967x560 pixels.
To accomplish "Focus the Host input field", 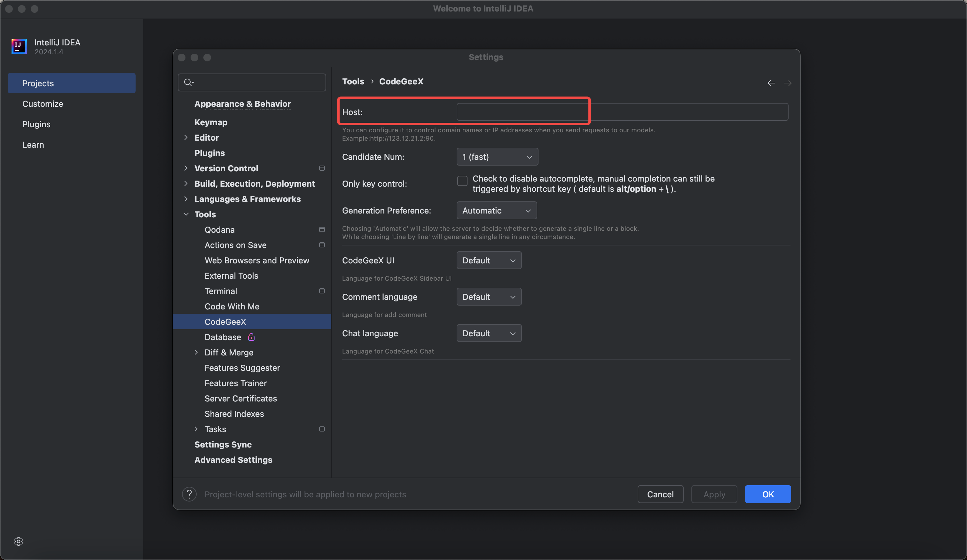I will 622,112.
